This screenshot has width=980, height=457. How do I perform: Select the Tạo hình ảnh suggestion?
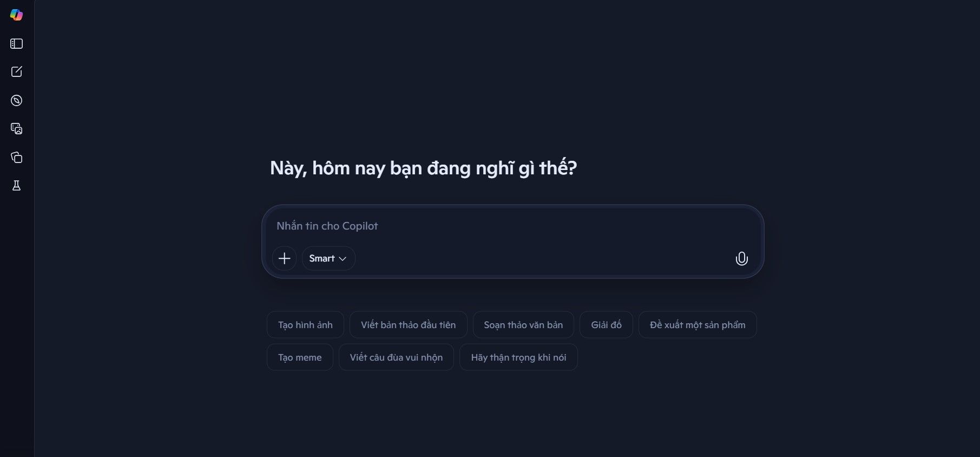(305, 325)
